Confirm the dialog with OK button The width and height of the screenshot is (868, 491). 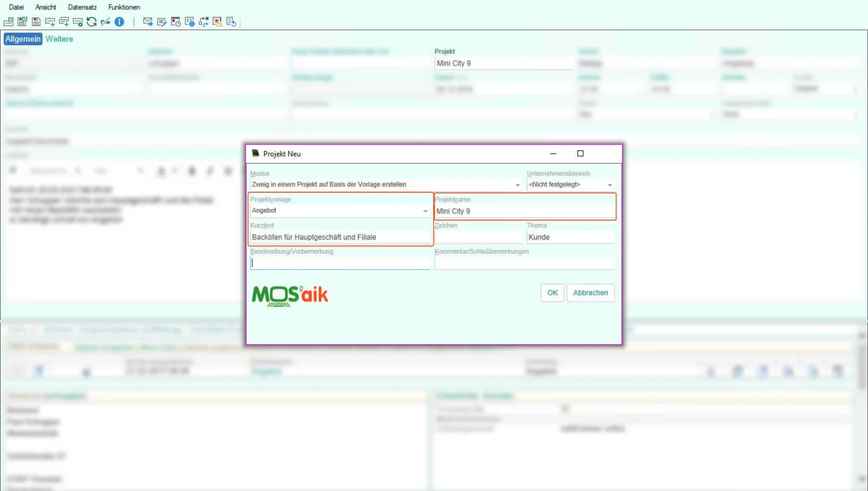pos(552,293)
